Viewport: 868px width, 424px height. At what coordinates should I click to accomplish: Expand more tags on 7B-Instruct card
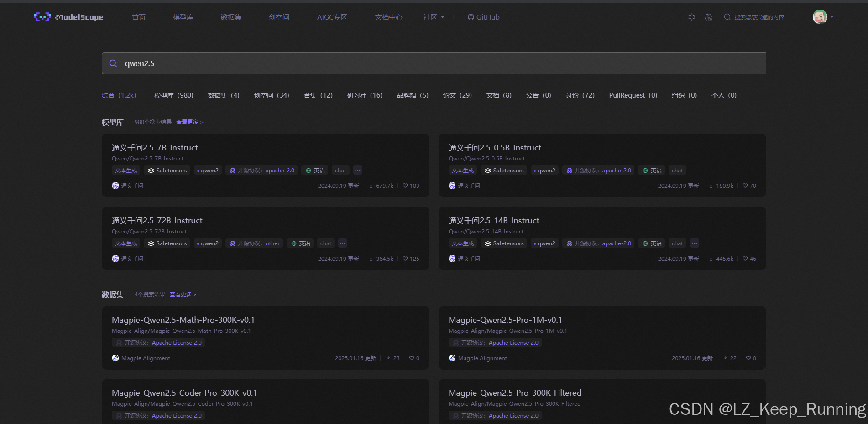click(x=358, y=171)
